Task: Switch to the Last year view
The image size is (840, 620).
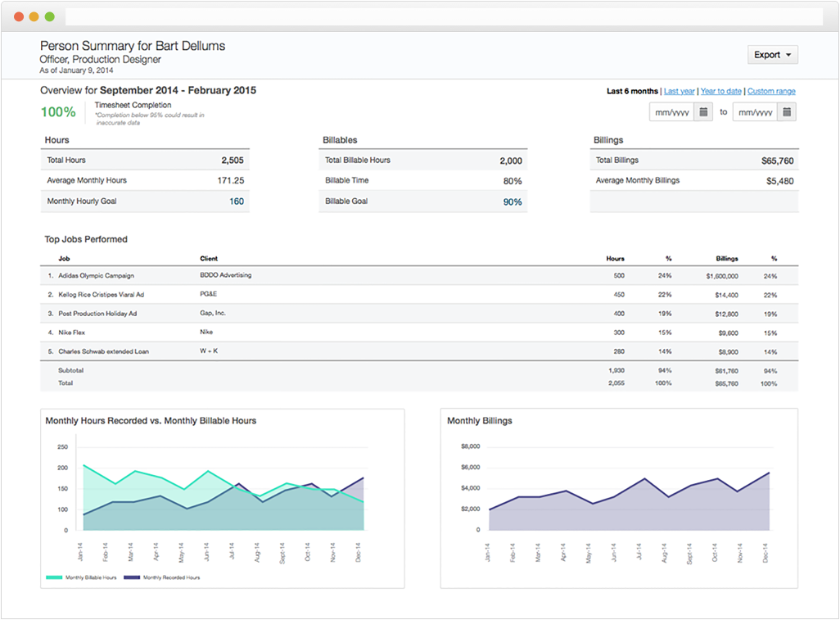Action: (679, 91)
